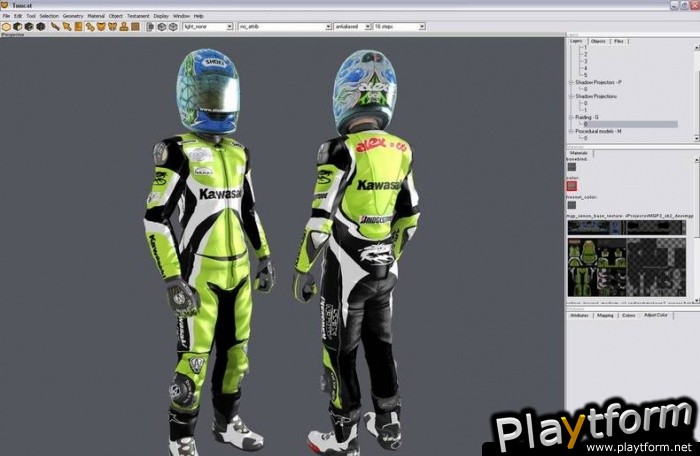Switch to the Mapping tab
Image resolution: width=700 pixels, height=456 pixels.
point(605,316)
